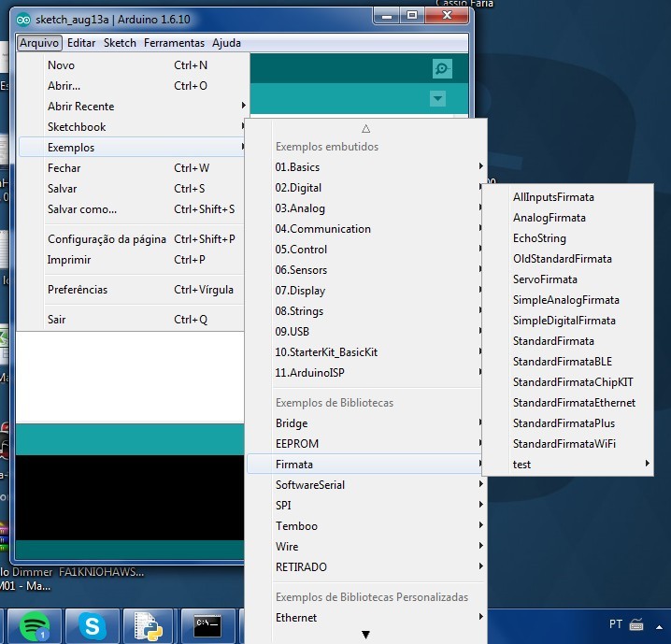Expand 10.StarterKit_BasicKit examples
The image size is (671, 644).
366,351
